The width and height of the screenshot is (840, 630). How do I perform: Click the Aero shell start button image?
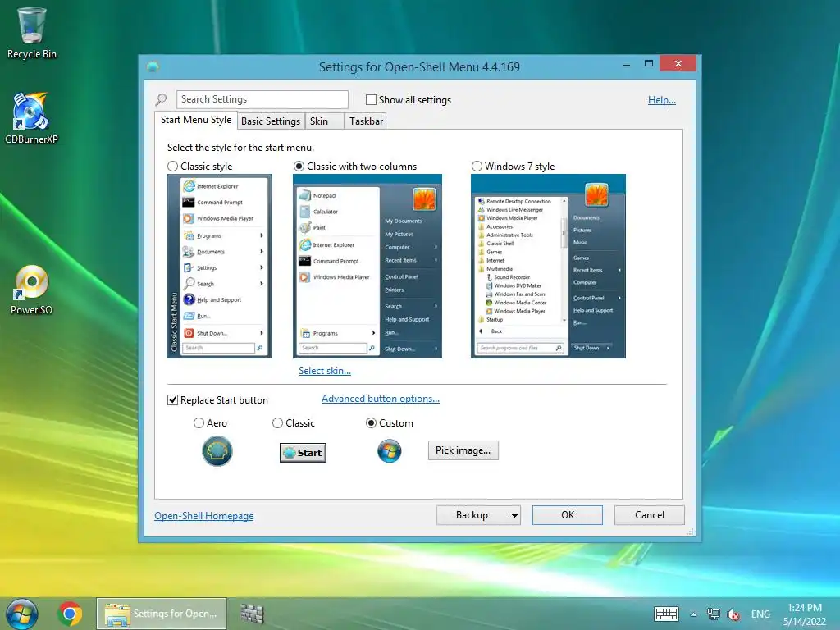pyautogui.click(x=217, y=451)
